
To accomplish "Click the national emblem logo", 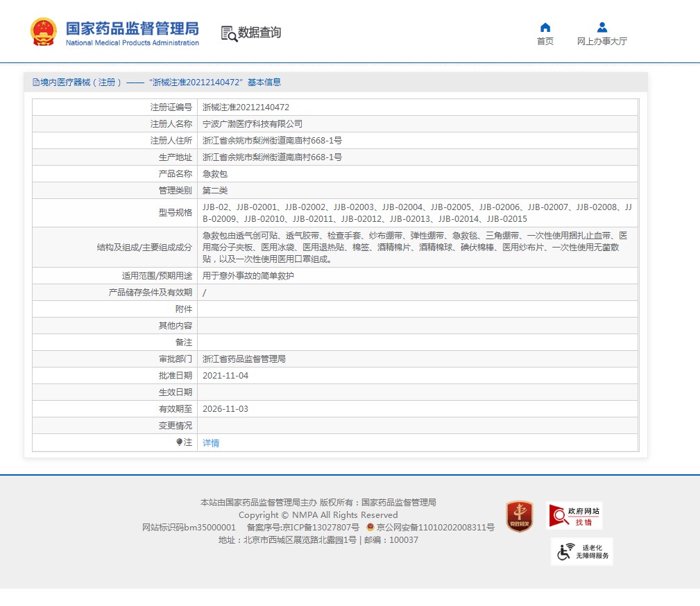I will pos(43,32).
